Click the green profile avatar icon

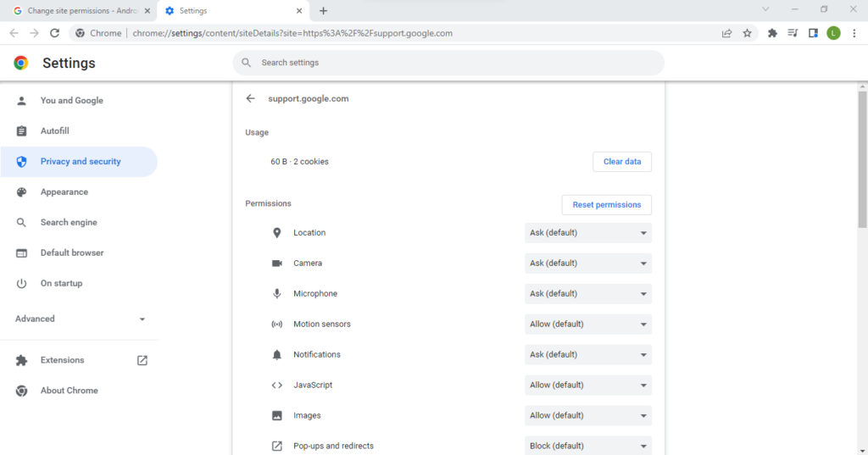coord(833,33)
